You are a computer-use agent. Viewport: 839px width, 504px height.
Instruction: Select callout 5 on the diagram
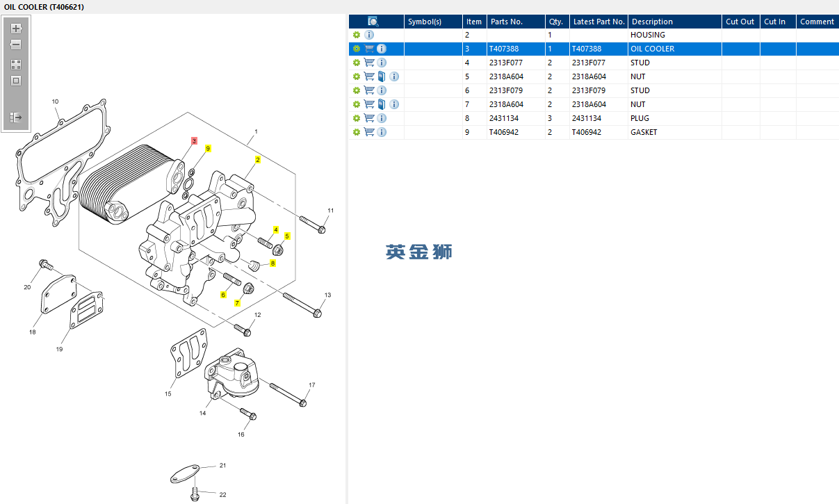pos(287,236)
